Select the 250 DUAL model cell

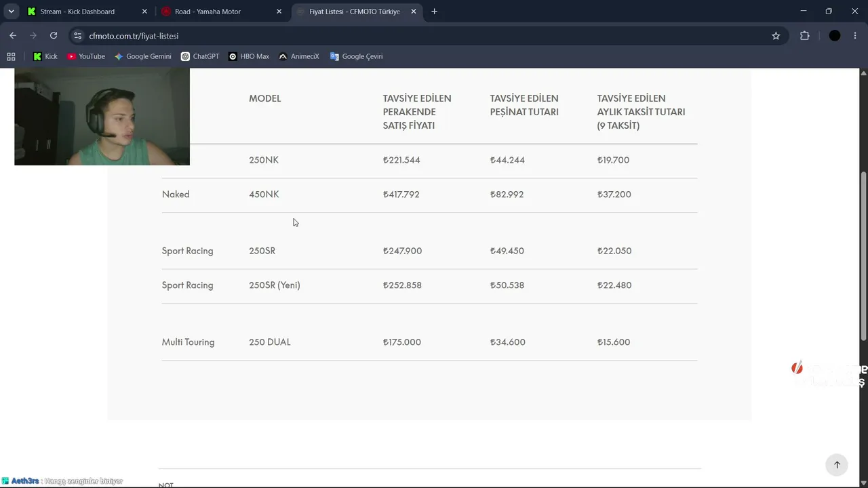[270, 342]
